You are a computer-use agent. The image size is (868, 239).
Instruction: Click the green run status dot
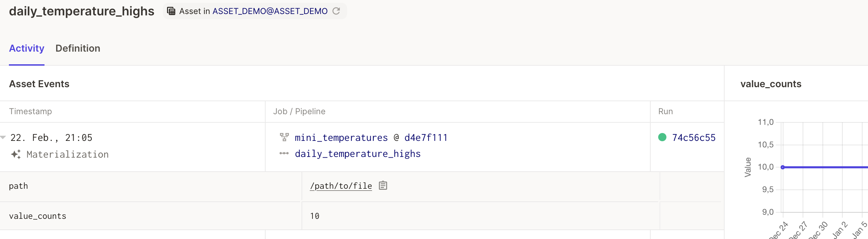(662, 137)
